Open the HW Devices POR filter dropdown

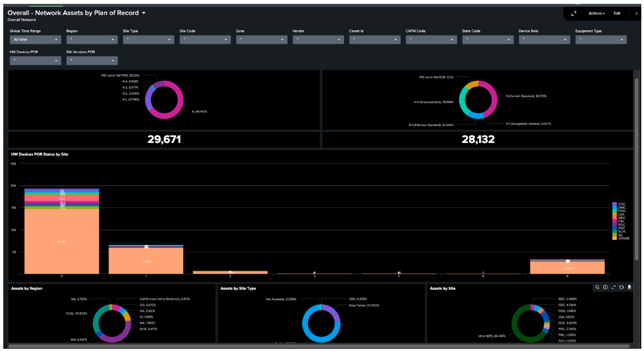[35, 60]
